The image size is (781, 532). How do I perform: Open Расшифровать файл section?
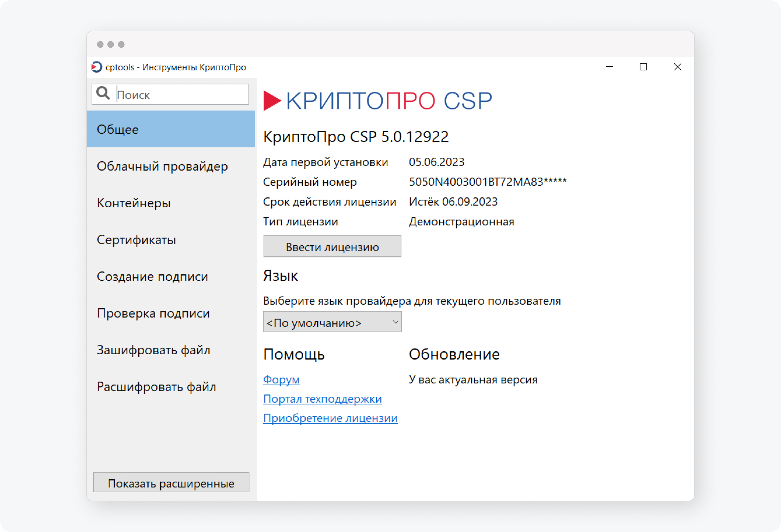tap(171, 387)
